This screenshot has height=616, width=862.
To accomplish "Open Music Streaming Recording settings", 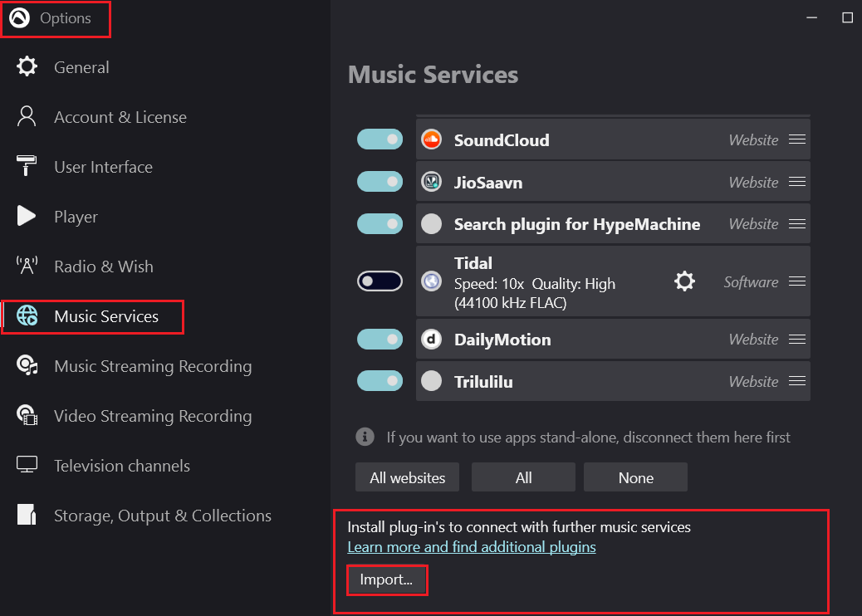I will pos(153,366).
